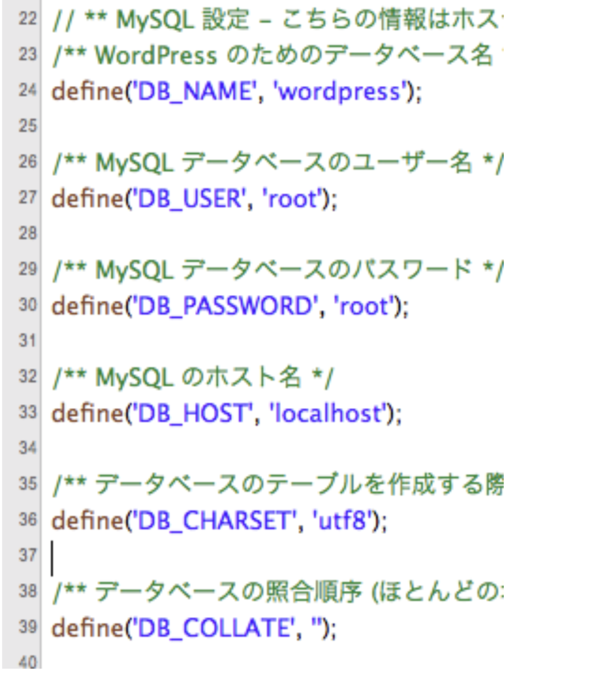The height and width of the screenshot is (673, 616).
Task: Click 'define' keyword on line 39
Action: click(x=87, y=628)
